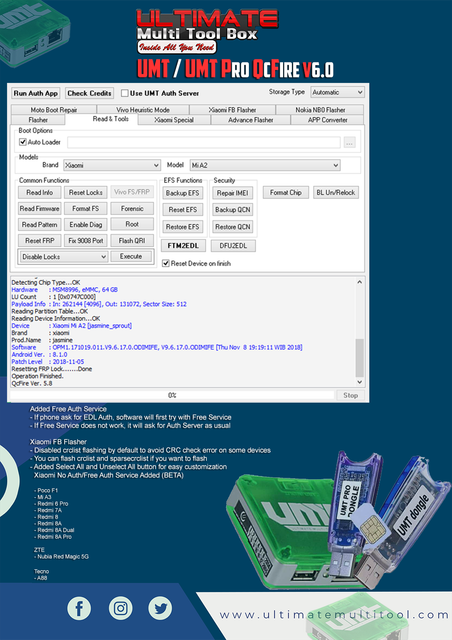Switch to the Flasher tab
Image resolution: width=452 pixels, height=640 pixels.
(38, 120)
